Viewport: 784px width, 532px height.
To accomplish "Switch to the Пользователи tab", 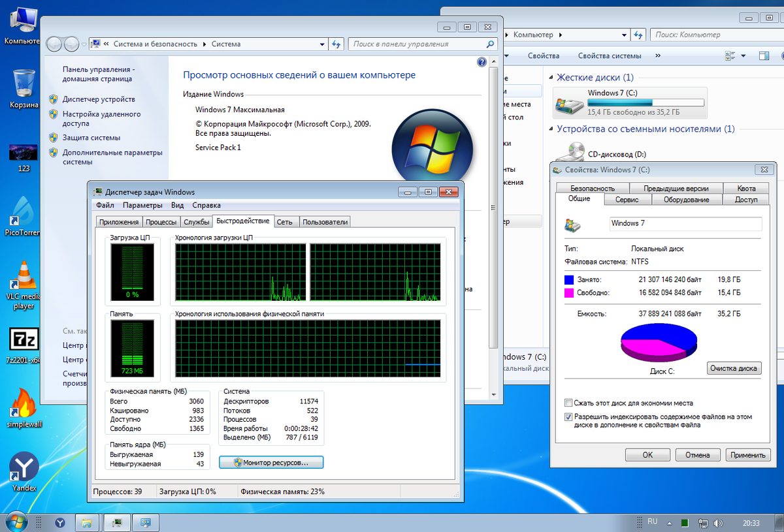I will tap(325, 222).
